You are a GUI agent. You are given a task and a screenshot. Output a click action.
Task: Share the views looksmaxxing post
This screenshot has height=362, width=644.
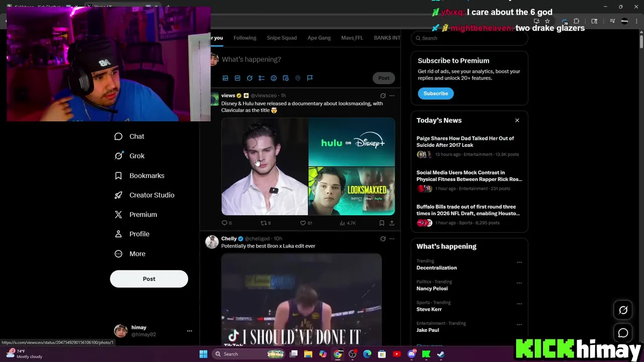pyautogui.click(x=392, y=223)
